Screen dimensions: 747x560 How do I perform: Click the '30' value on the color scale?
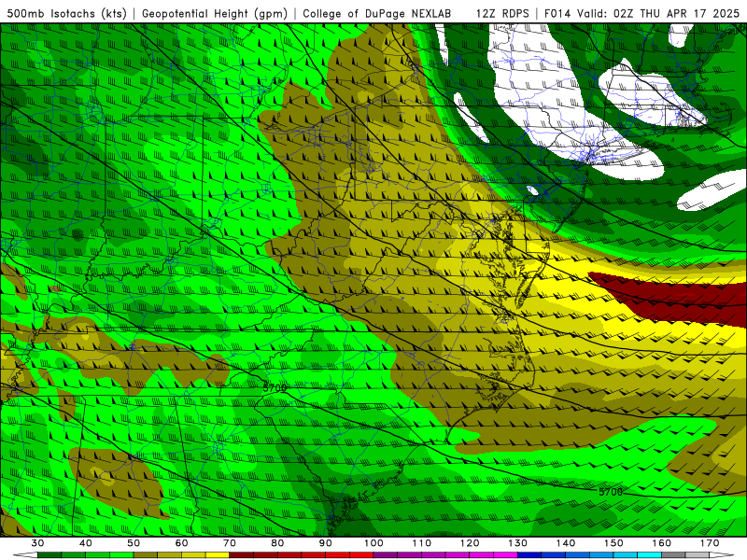(37, 543)
